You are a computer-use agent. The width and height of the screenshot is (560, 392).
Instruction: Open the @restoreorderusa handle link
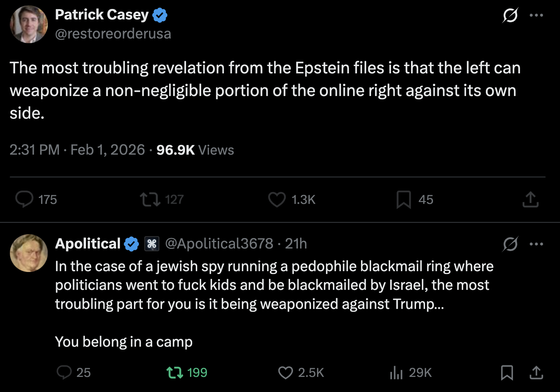pos(113,34)
